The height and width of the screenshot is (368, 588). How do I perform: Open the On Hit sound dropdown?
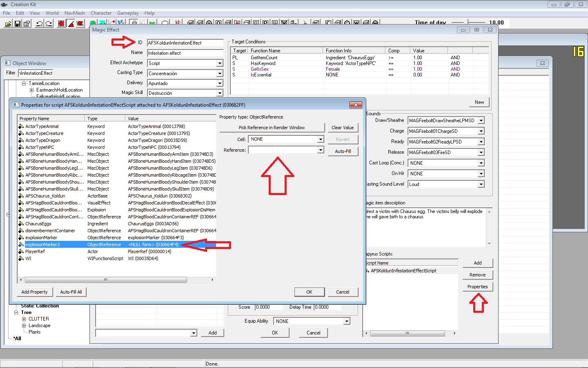pos(481,174)
